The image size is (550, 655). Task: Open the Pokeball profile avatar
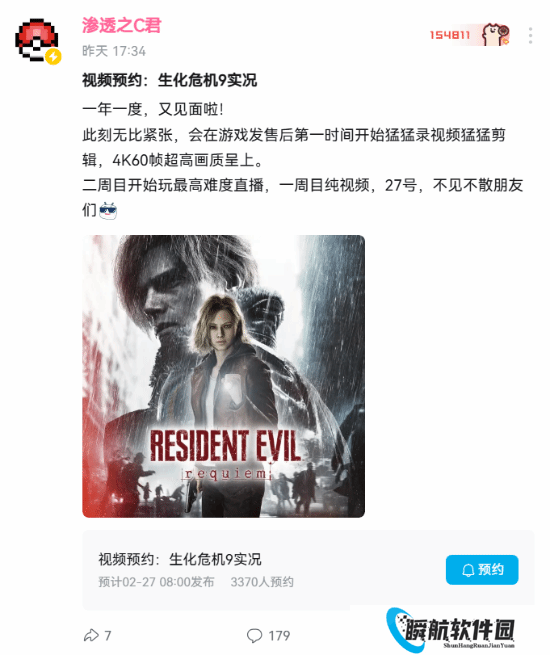36,40
